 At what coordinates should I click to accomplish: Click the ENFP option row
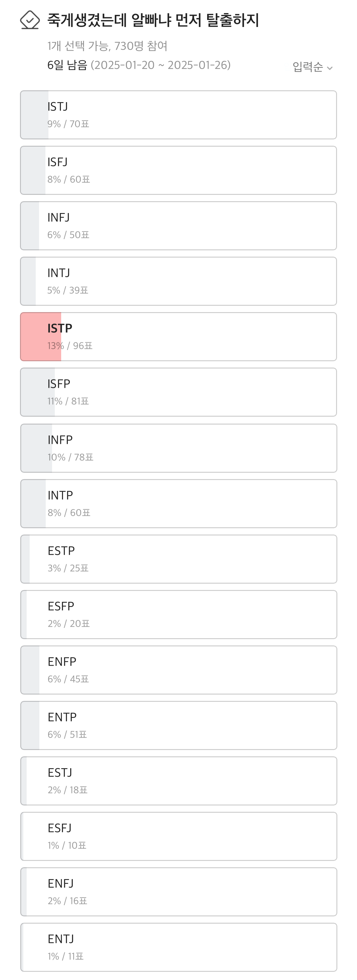178,670
